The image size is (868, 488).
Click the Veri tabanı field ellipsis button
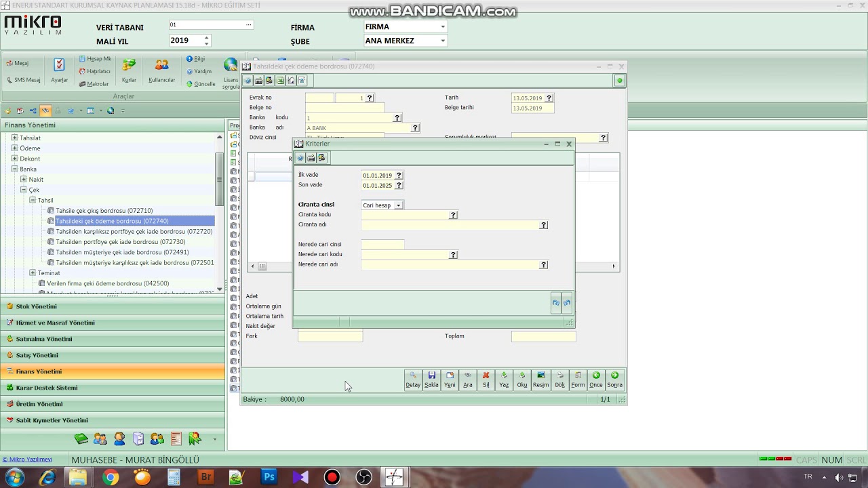pyautogui.click(x=249, y=25)
